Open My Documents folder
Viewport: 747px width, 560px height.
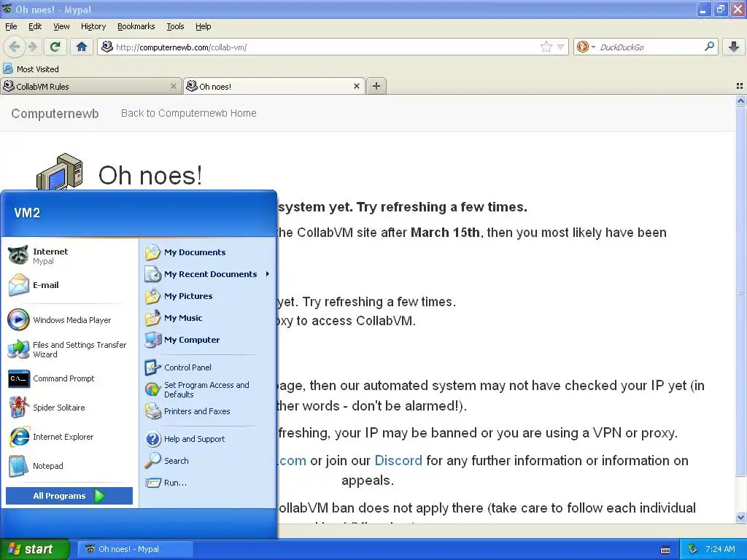pos(208,252)
